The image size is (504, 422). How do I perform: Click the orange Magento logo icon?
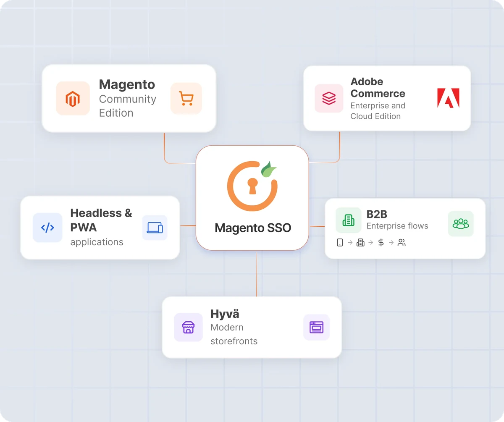pyautogui.click(x=73, y=98)
